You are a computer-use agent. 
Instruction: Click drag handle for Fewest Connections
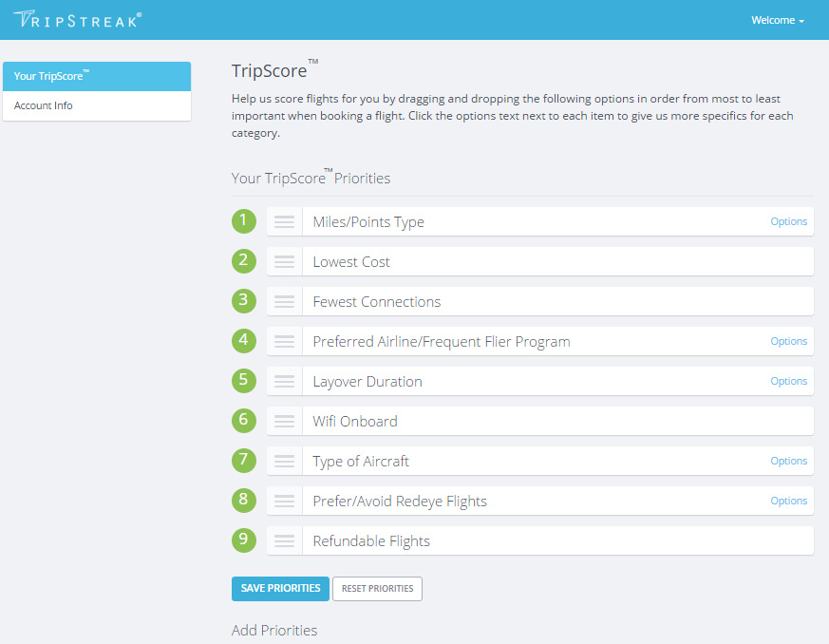click(284, 302)
